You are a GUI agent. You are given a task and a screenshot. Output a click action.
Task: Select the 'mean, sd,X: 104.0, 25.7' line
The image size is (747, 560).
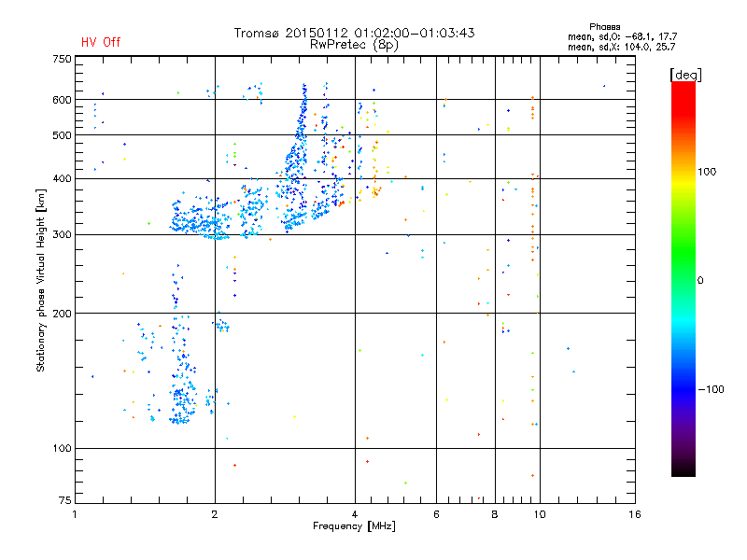(x=621, y=47)
